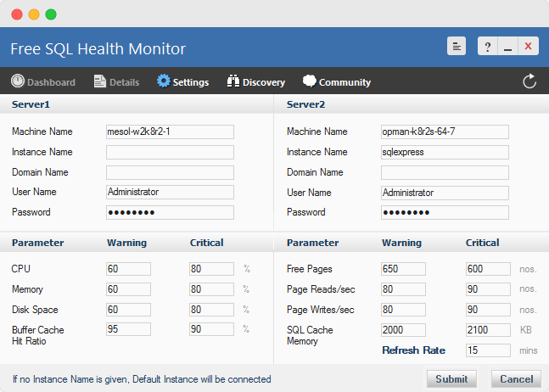The width and height of the screenshot is (549, 392).
Task: Click the text-lines menu icon in header
Action: [x=457, y=46]
